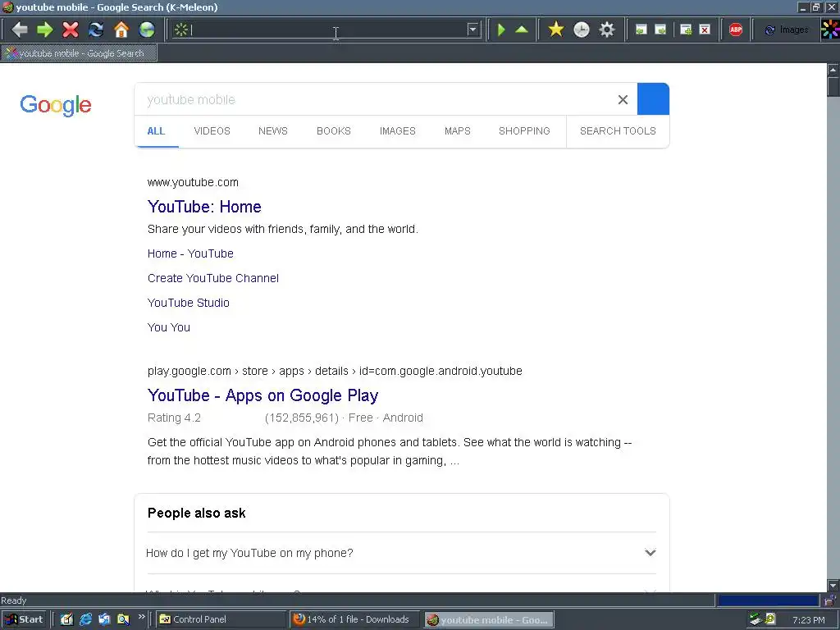840x630 pixels.
Task: Open the 'You You' sitelink
Action: click(x=168, y=327)
